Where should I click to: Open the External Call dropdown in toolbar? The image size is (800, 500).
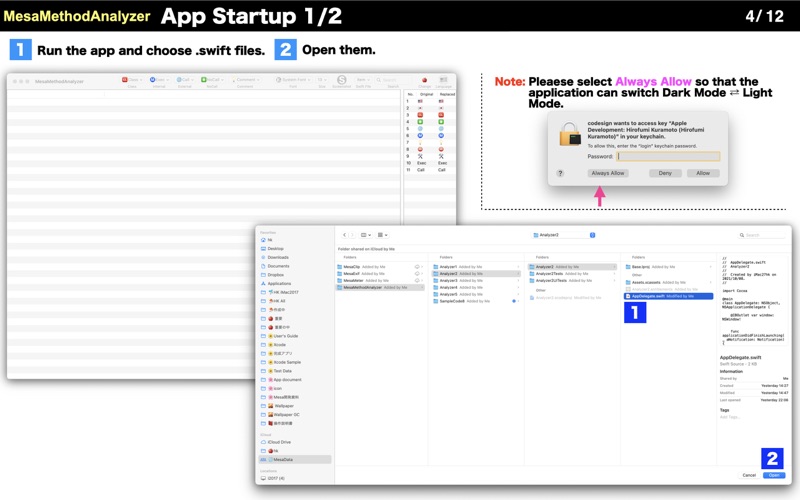[x=185, y=80]
